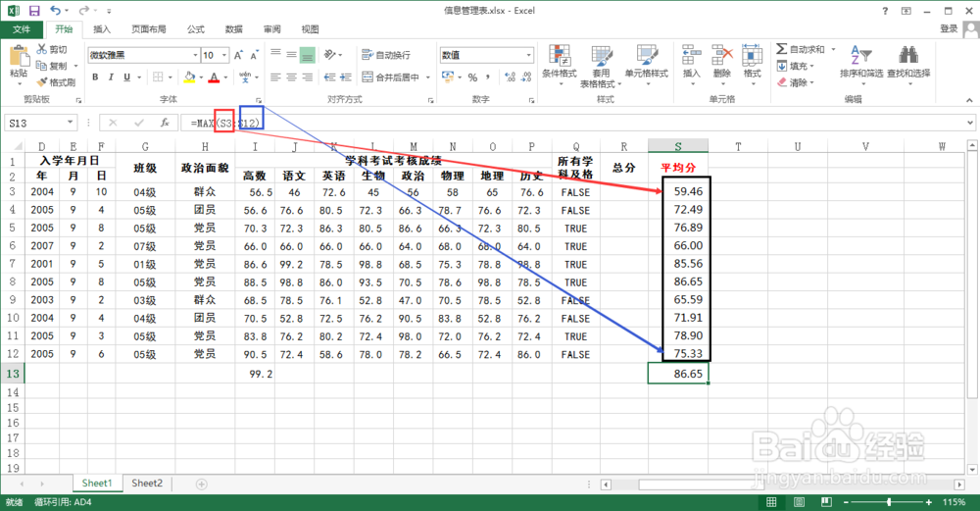Screen dimensions: 980x511
Task: Toggle align right
Action: pos(307,77)
